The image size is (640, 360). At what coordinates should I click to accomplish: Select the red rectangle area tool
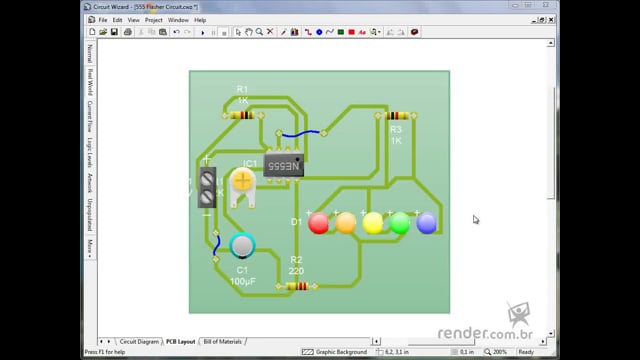point(351,32)
